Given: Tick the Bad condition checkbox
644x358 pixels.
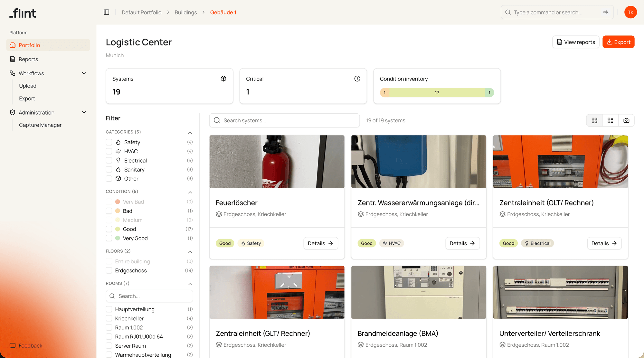Looking at the screenshot, I should click(109, 211).
